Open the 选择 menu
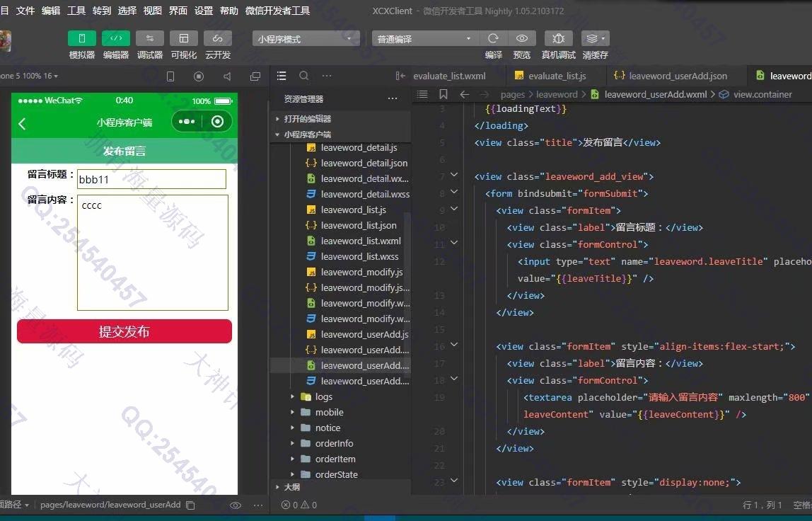 pyautogui.click(x=127, y=11)
